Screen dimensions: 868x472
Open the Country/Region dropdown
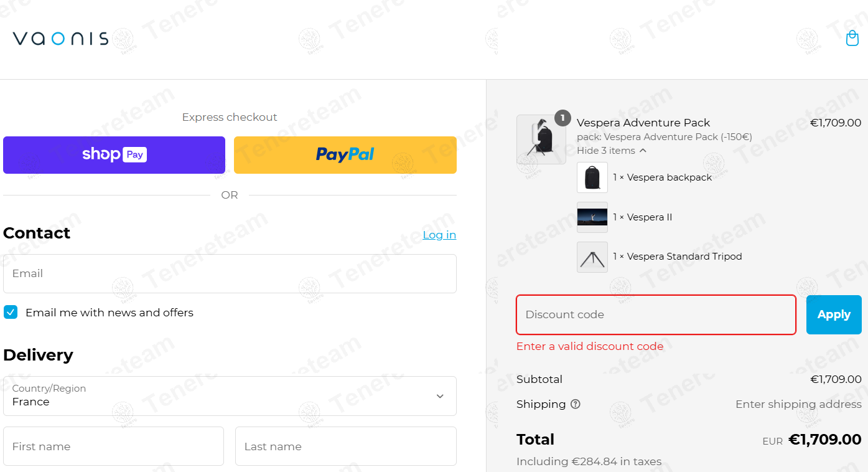(230, 396)
